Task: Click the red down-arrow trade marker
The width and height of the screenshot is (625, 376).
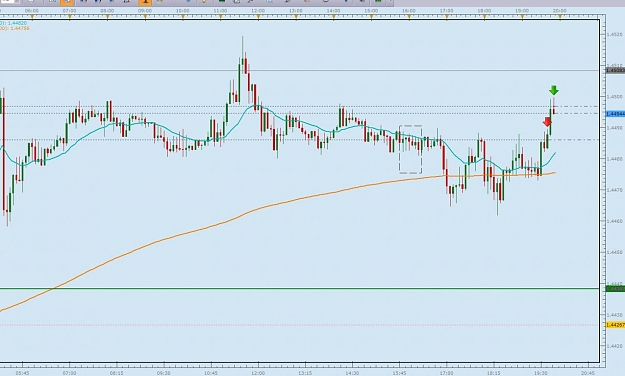Action: click(547, 122)
